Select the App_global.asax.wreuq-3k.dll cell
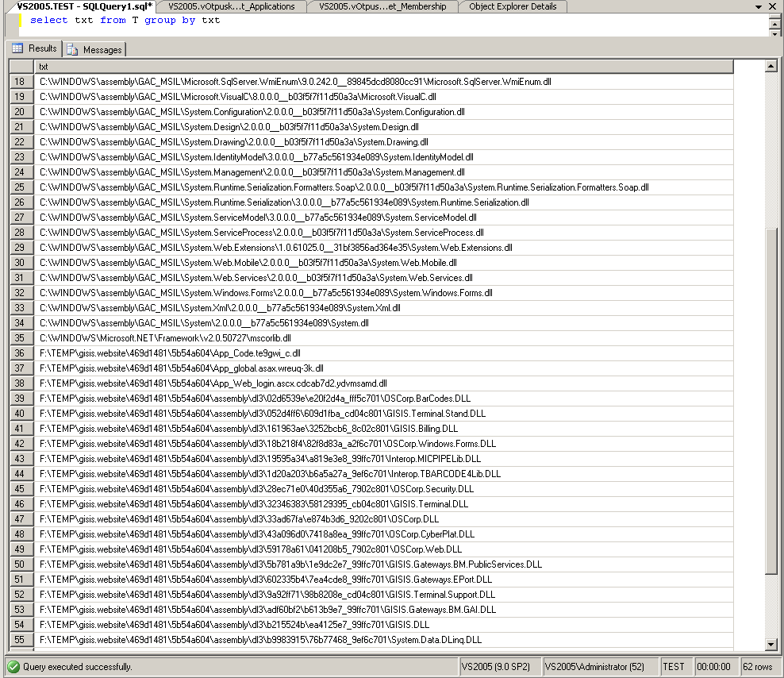784x678 pixels. pos(383,368)
